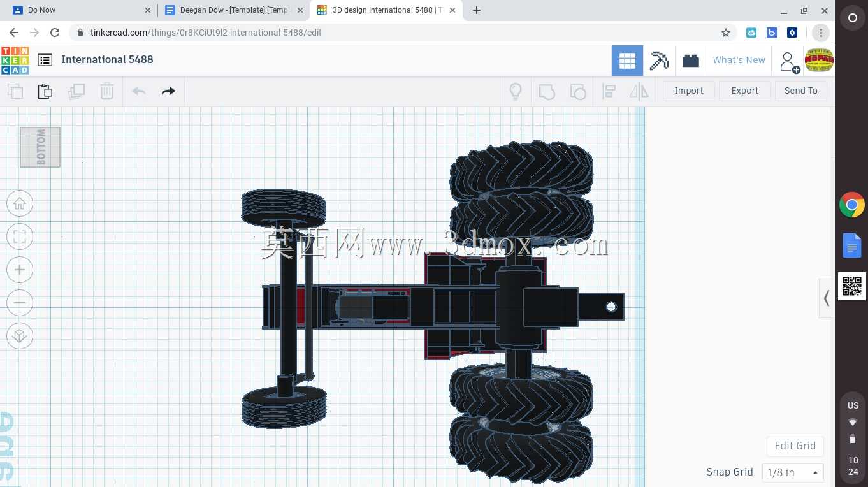The height and width of the screenshot is (487, 868).
Task: Click the address bar URL field
Action: tap(401, 33)
